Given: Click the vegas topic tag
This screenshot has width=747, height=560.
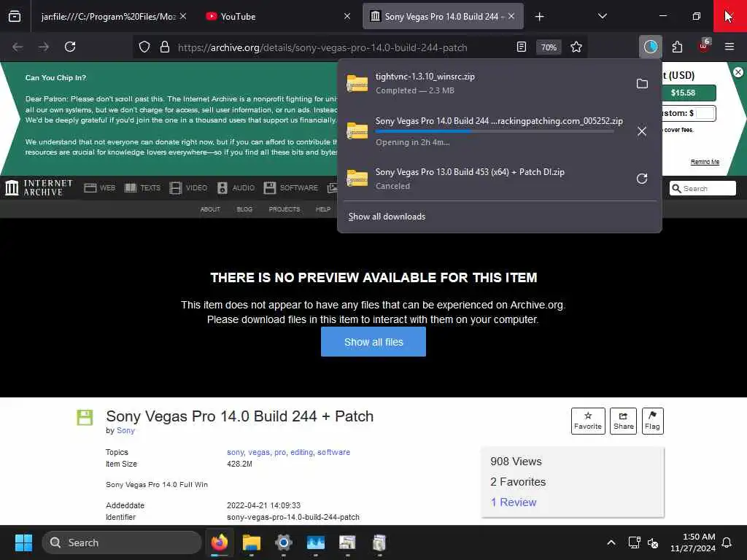Looking at the screenshot, I should click(259, 452).
